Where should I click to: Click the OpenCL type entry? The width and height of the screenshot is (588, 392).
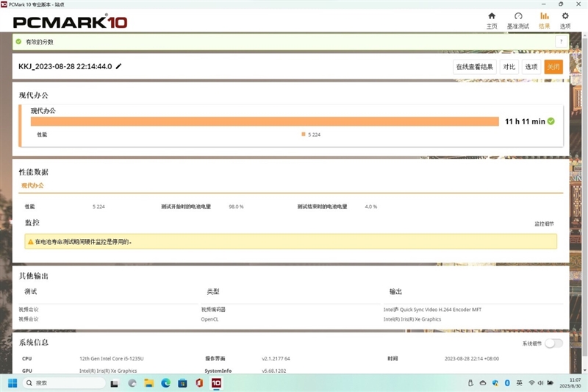(209, 319)
